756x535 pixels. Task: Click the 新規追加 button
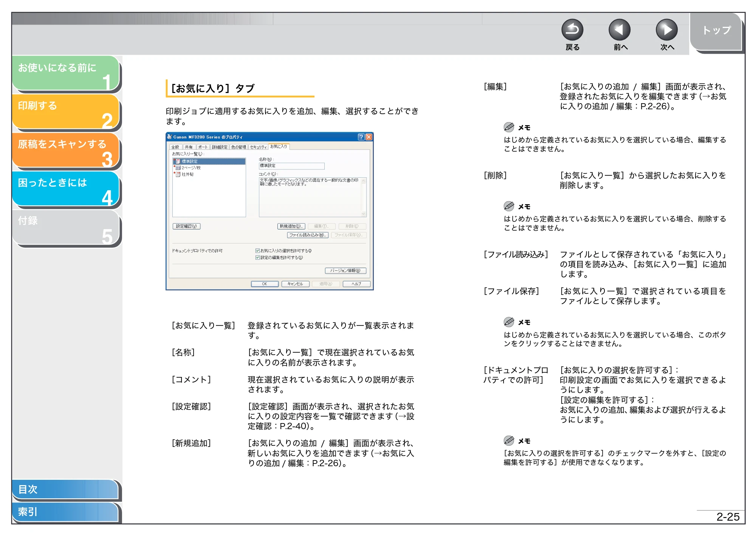coord(291,226)
